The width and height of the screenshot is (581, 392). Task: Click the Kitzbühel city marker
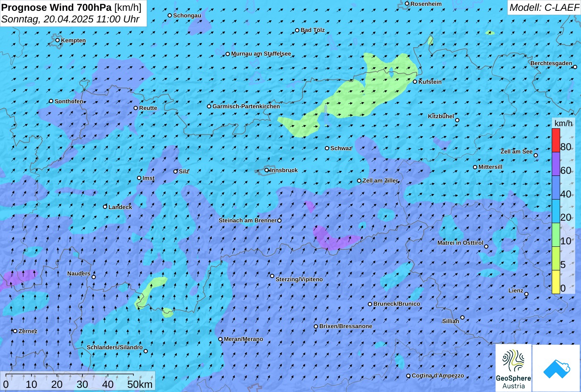(457, 120)
